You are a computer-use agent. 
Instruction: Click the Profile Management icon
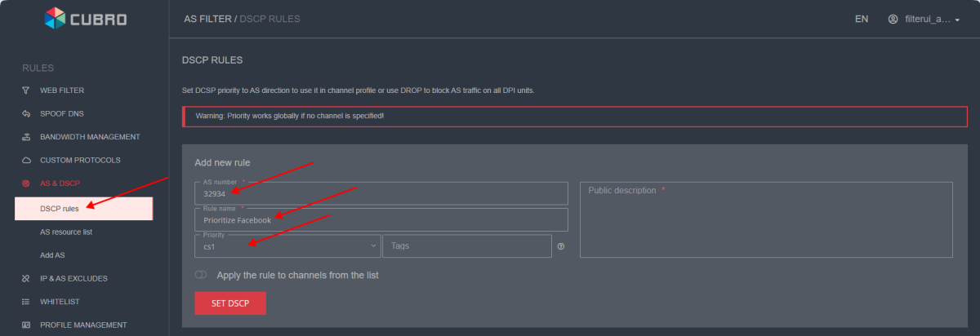pyautogui.click(x=25, y=325)
